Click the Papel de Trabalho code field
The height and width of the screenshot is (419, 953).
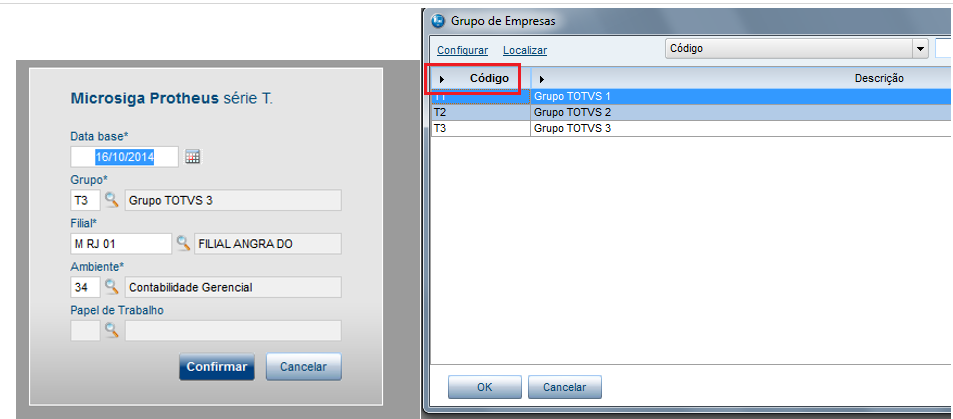point(85,330)
